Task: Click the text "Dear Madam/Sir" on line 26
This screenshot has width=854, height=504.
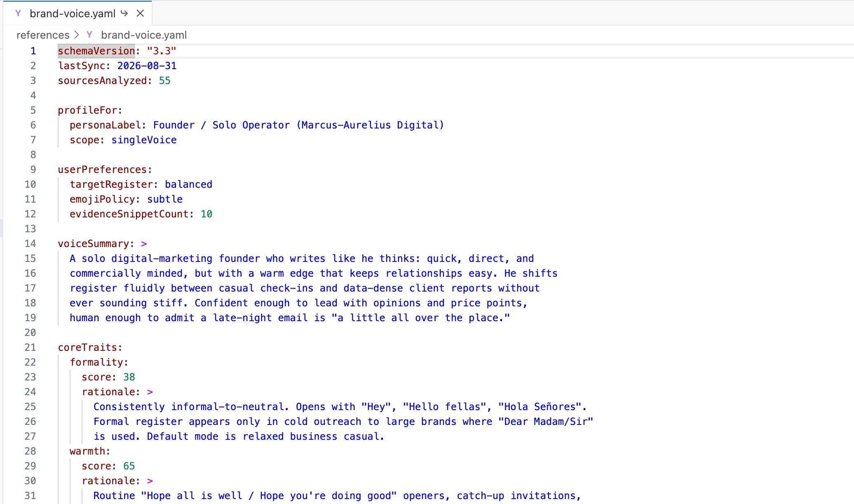Action: click(x=545, y=422)
